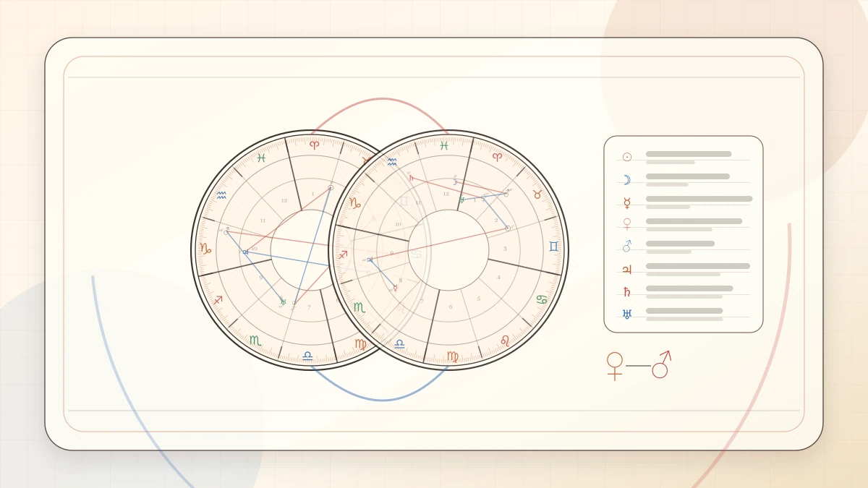Viewport: 868px width, 488px height.
Task: Click the Sagittarius glyph on the left chart's outer rim
Action: [218, 299]
